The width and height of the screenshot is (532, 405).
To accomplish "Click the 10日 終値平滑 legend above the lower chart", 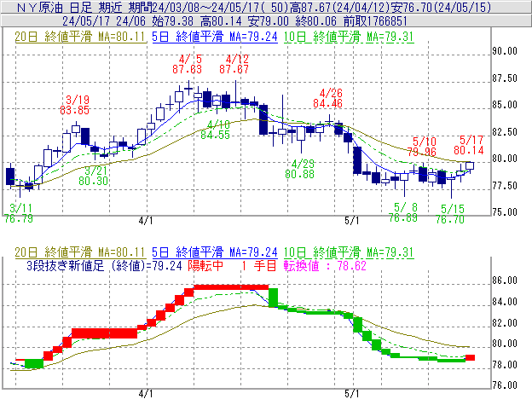I will click(349, 252).
